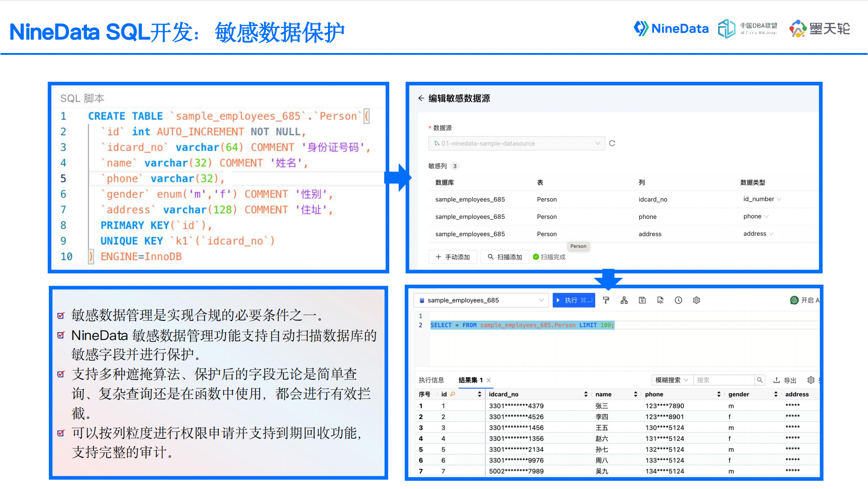Click the 敏感列 count badge 3

click(x=455, y=166)
